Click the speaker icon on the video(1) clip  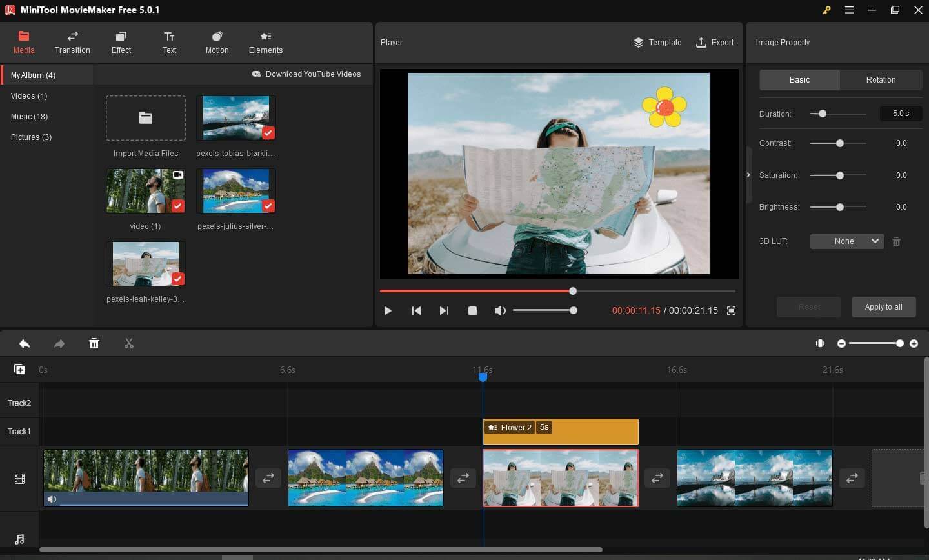tap(52, 498)
